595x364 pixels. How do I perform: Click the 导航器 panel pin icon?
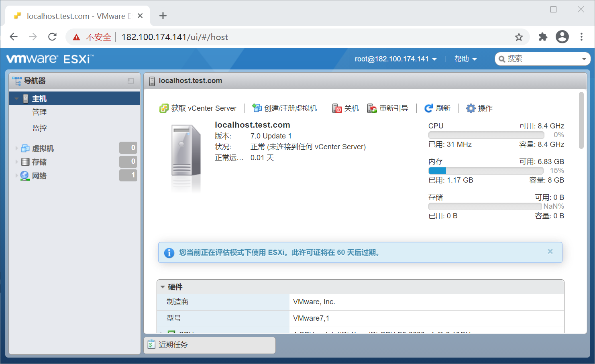130,81
